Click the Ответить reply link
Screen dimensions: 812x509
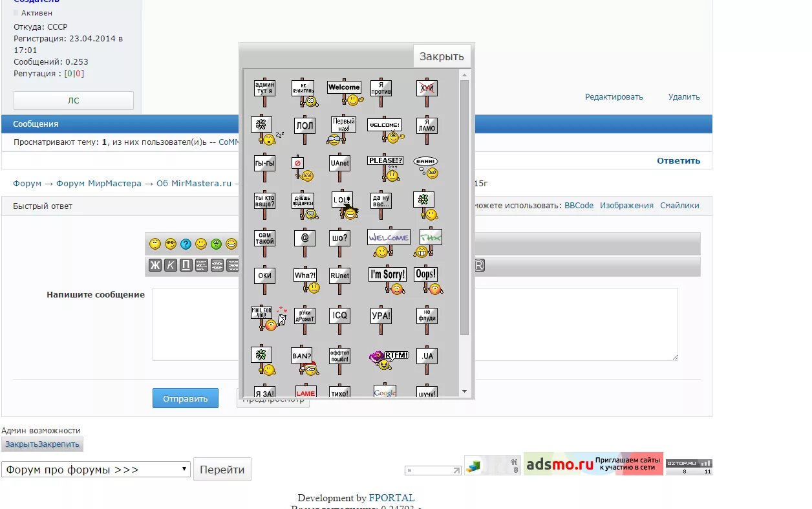coord(679,161)
